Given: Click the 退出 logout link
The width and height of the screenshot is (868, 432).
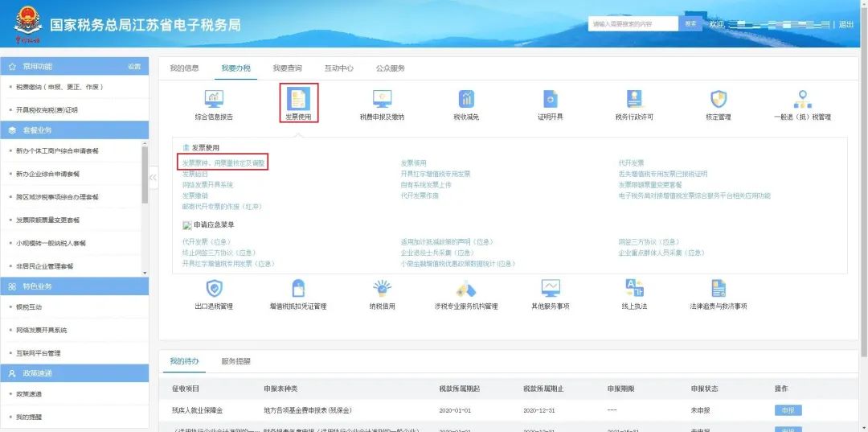Looking at the screenshot, I should coord(846,24).
